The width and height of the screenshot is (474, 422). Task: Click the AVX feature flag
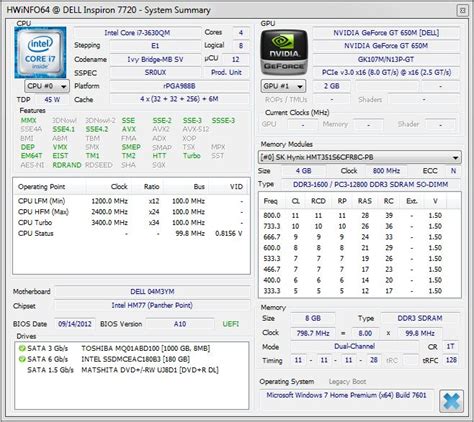[x=129, y=129]
